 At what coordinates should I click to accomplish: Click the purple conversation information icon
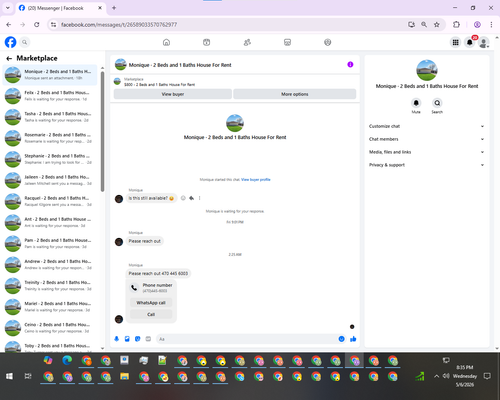[x=350, y=65]
